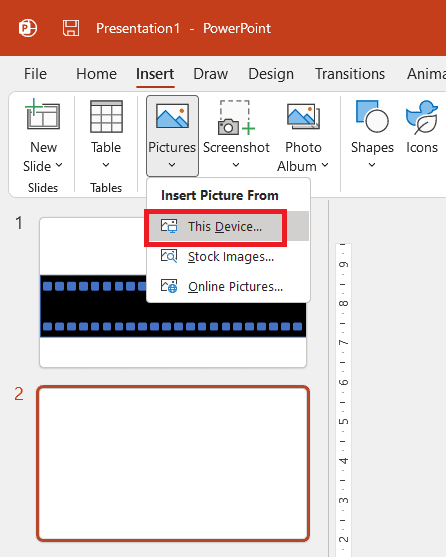448x557 pixels.
Task: Click the Save floppy disk icon
Action: point(71,28)
